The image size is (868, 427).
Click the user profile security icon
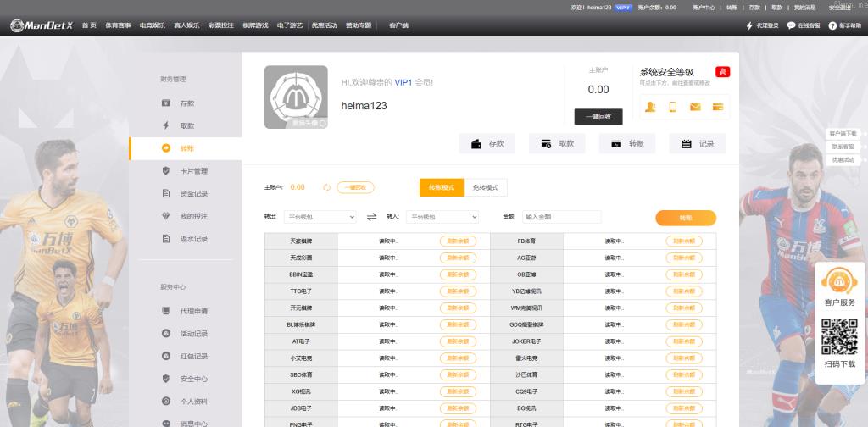coord(650,107)
